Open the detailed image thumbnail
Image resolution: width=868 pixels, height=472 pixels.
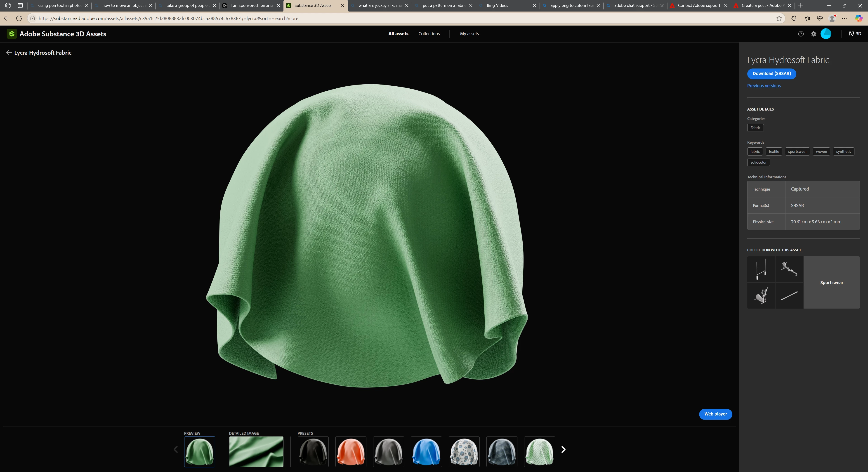256,452
